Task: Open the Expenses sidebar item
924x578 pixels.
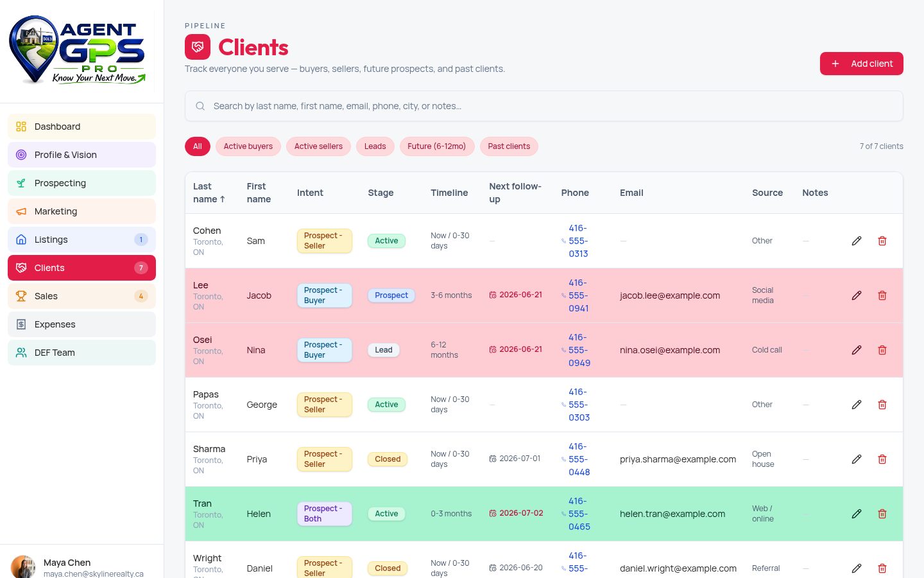Action: [x=81, y=324]
